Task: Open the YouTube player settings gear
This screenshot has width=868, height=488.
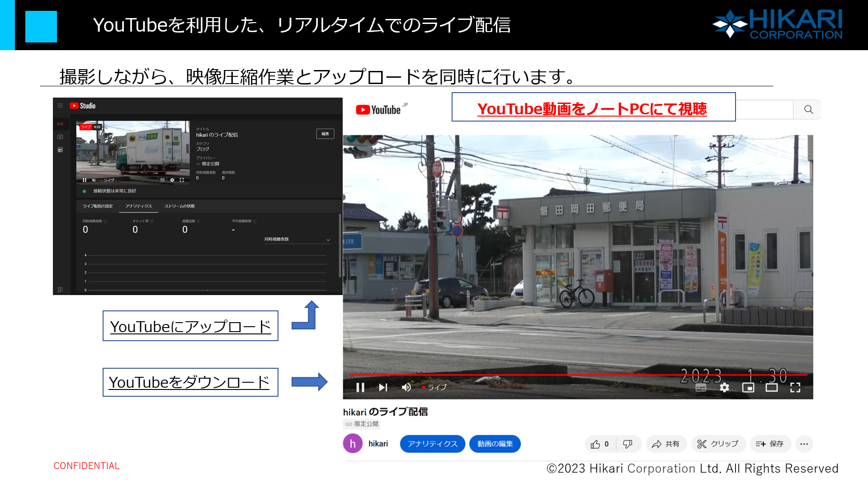Action: [x=724, y=388]
